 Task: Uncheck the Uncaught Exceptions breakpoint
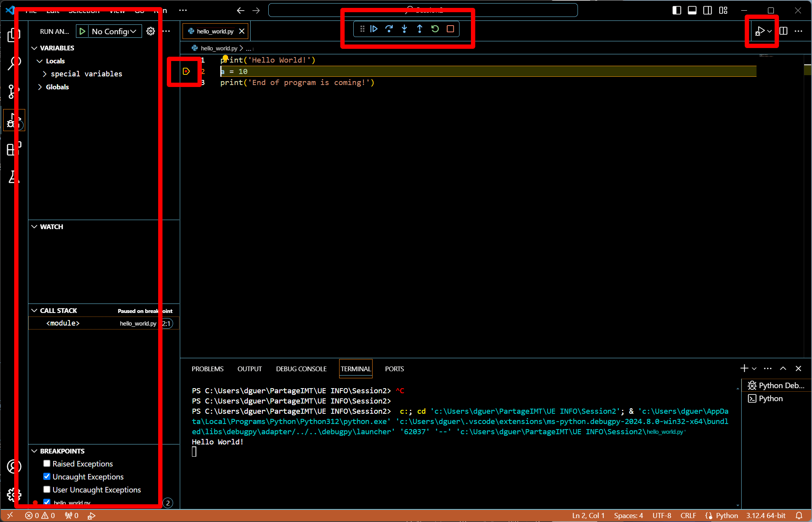tap(47, 476)
